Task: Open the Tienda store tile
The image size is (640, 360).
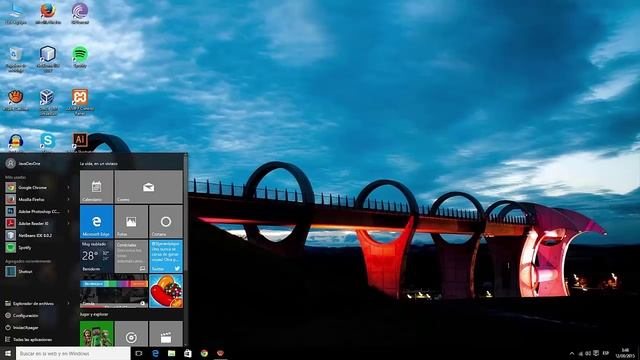Action: [x=114, y=291]
